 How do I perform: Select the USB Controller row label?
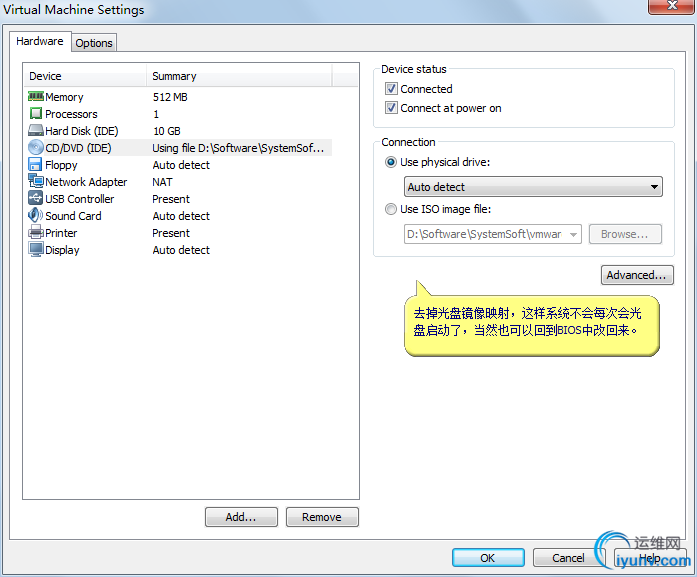(x=80, y=199)
